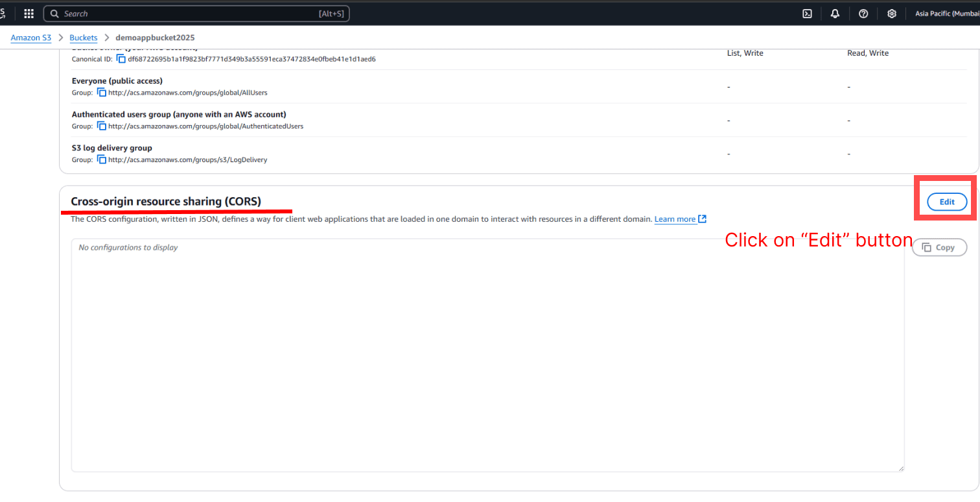This screenshot has width=980, height=502.
Task: Open the notifications bell
Action: coord(835,13)
